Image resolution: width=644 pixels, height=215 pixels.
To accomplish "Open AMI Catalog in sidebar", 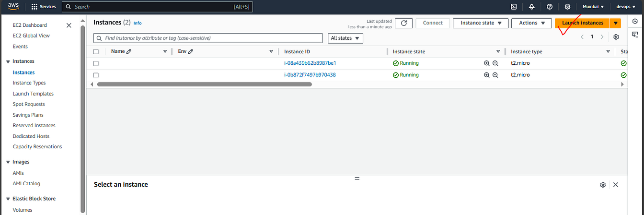I will (x=26, y=183).
